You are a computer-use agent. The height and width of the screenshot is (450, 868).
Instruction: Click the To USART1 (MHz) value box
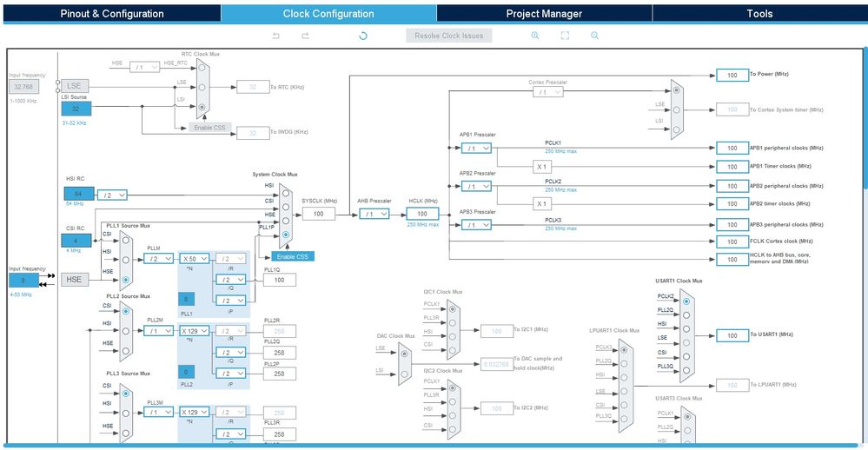(x=732, y=335)
